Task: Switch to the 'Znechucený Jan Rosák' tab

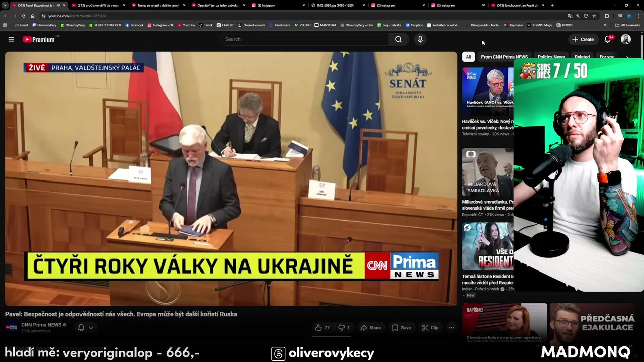Action: click(518, 5)
